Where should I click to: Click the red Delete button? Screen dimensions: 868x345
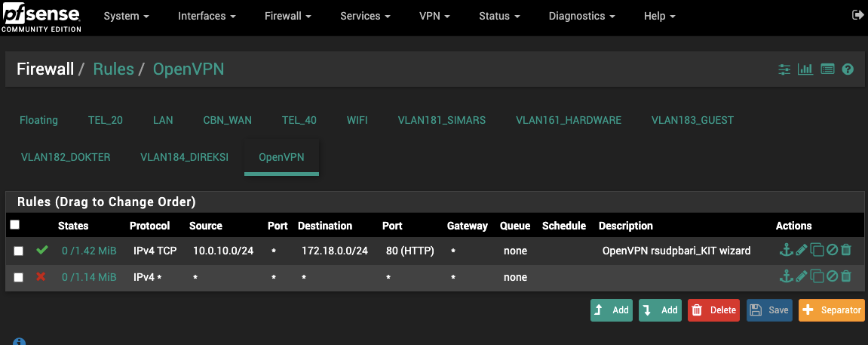point(713,310)
